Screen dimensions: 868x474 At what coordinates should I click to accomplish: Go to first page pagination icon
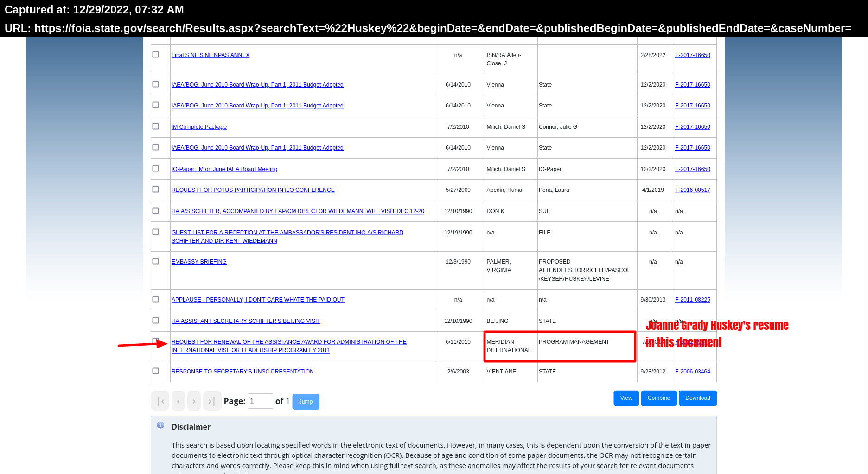click(x=160, y=401)
